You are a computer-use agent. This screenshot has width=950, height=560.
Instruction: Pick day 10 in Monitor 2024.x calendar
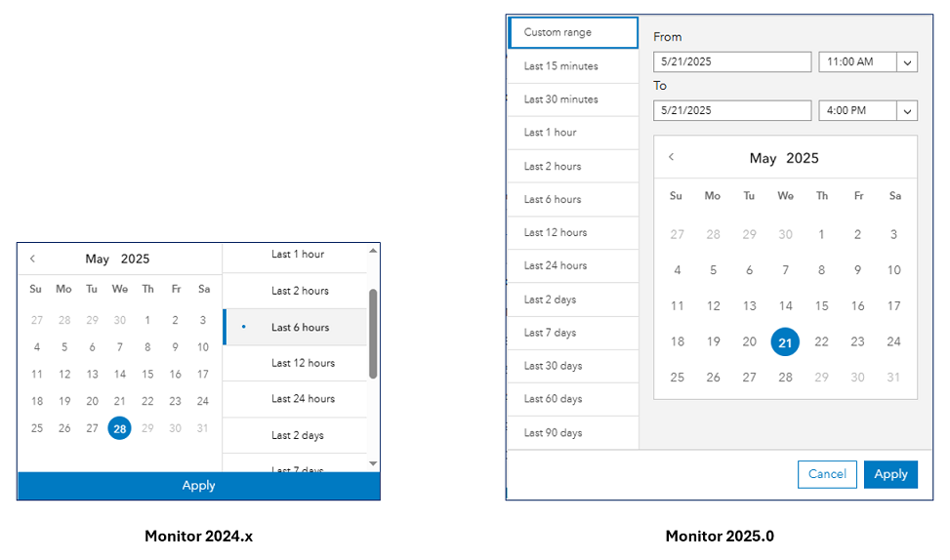point(203,347)
